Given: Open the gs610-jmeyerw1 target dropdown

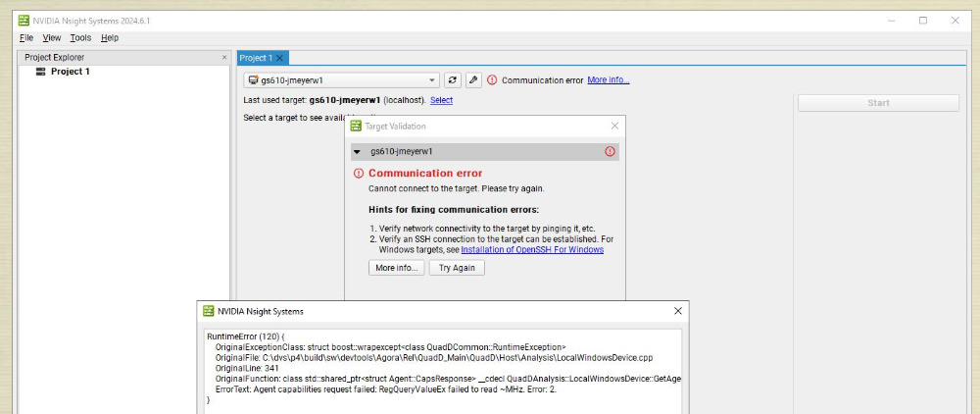Looking at the screenshot, I should pyautogui.click(x=341, y=80).
